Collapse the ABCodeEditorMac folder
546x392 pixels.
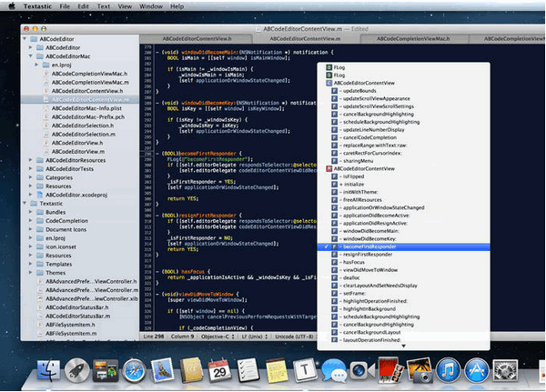coord(32,57)
